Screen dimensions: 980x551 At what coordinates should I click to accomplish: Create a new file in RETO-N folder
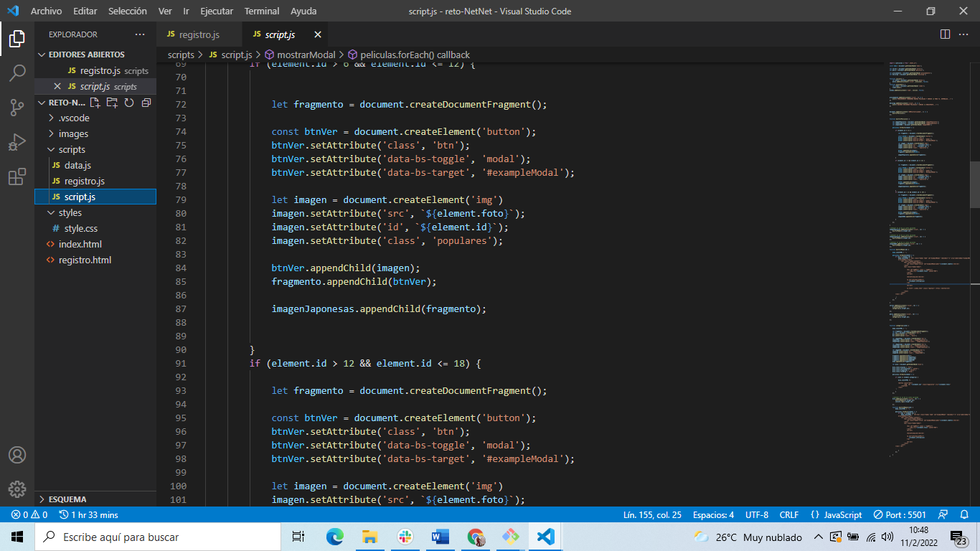pyautogui.click(x=95, y=103)
